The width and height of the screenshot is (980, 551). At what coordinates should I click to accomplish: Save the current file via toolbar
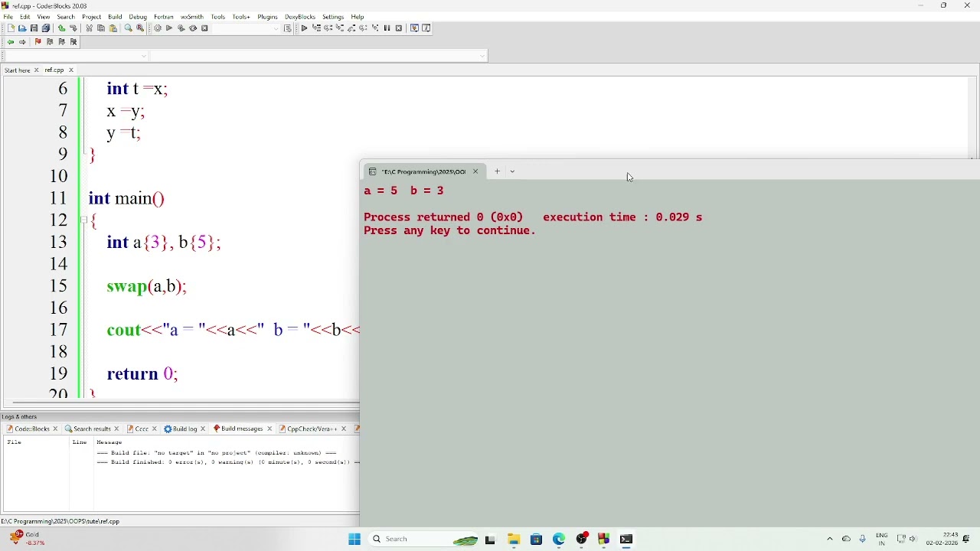(x=34, y=28)
